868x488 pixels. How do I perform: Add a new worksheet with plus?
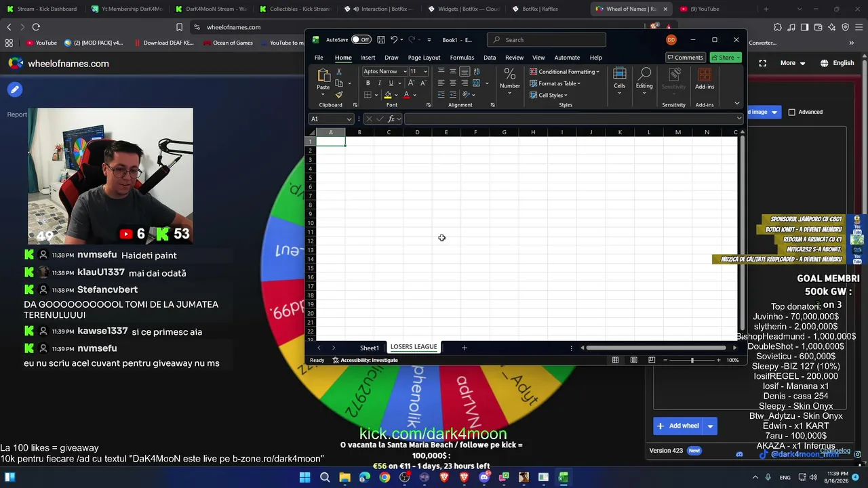465,348
